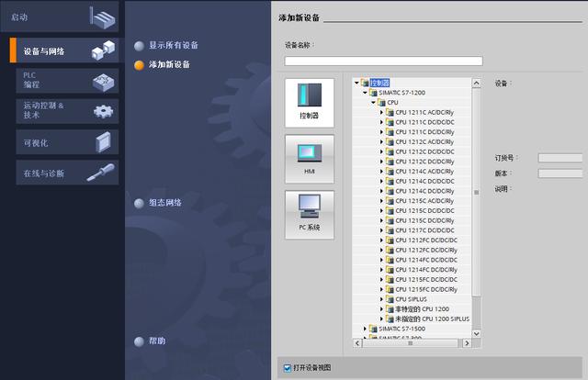
Task: Click folder icon of CPU 1211C DC/DC/Rly
Action: pos(390,132)
